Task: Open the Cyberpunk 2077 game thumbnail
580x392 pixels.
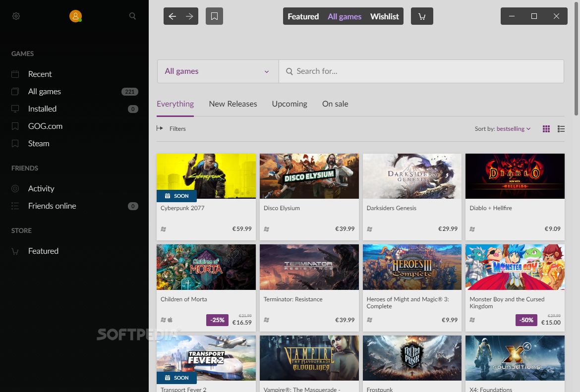Action: pos(206,176)
